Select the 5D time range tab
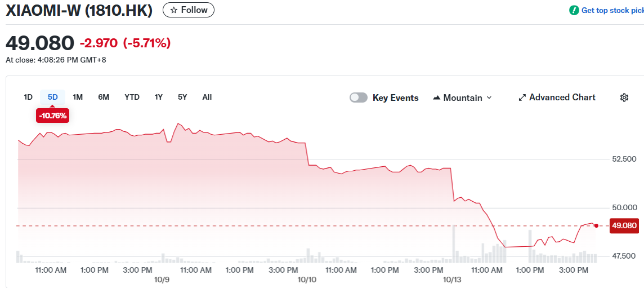644x288 pixels. pos(53,97)
